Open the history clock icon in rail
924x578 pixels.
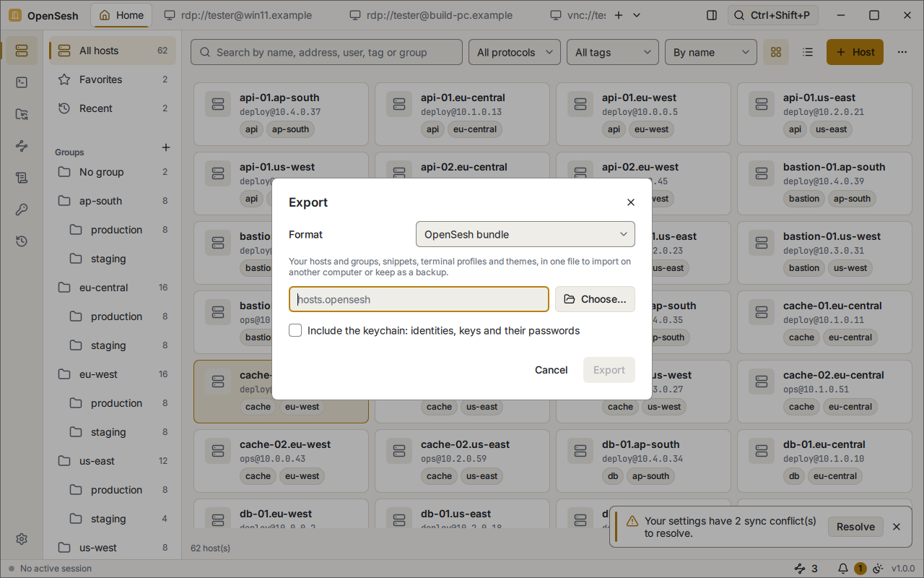coord(22,241)
